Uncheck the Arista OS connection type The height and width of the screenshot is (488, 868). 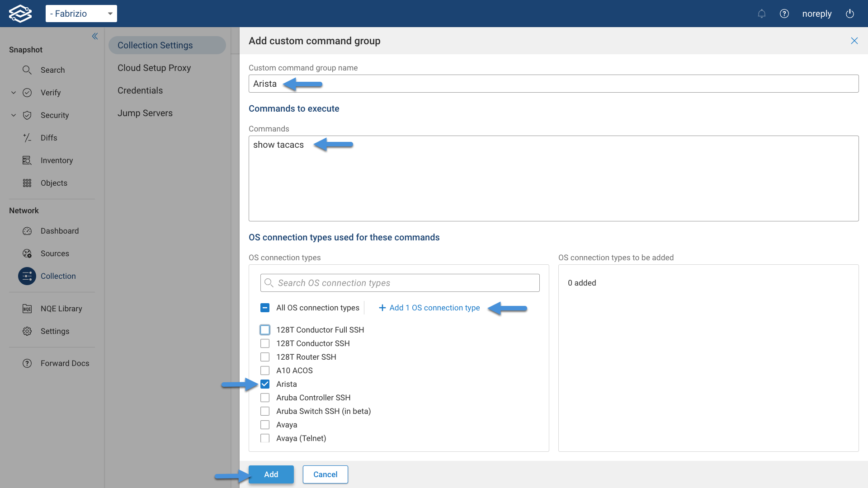click(265, 384)
